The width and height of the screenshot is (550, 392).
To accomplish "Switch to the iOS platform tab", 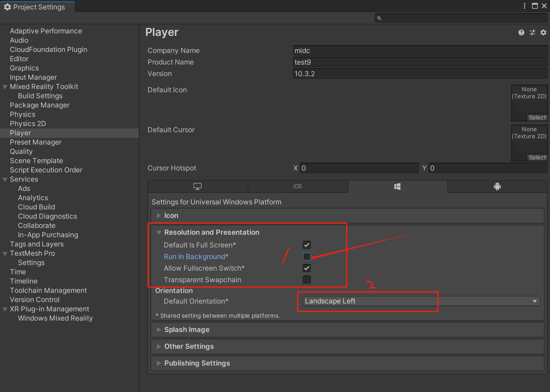I will coord(298,186).
